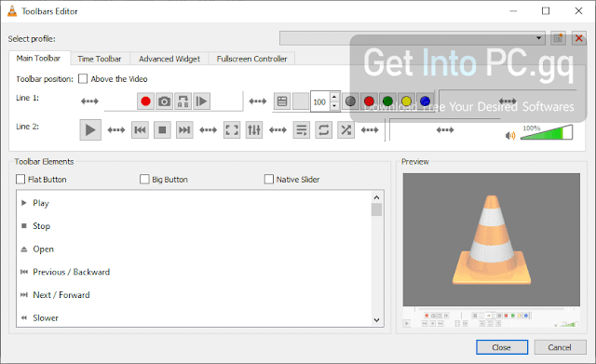Click the spacer arrow icon right of Play button
The image size is (596, 364).
(116, 130)
